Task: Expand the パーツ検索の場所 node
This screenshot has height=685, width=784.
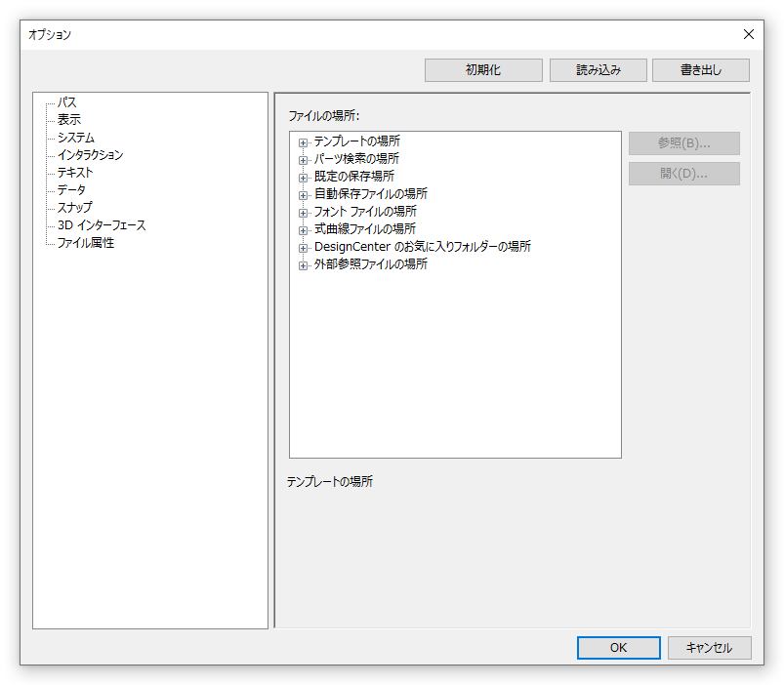Action: pos(304,159)
